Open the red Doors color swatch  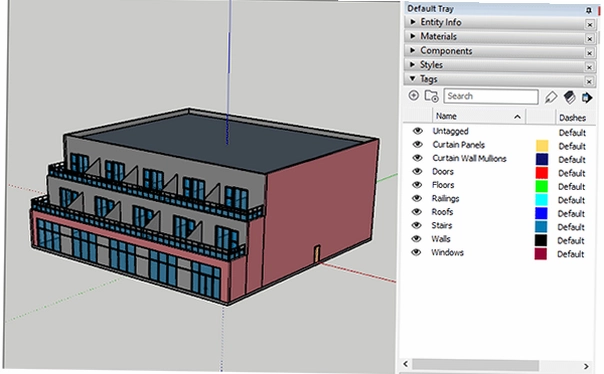click(542, 173)
